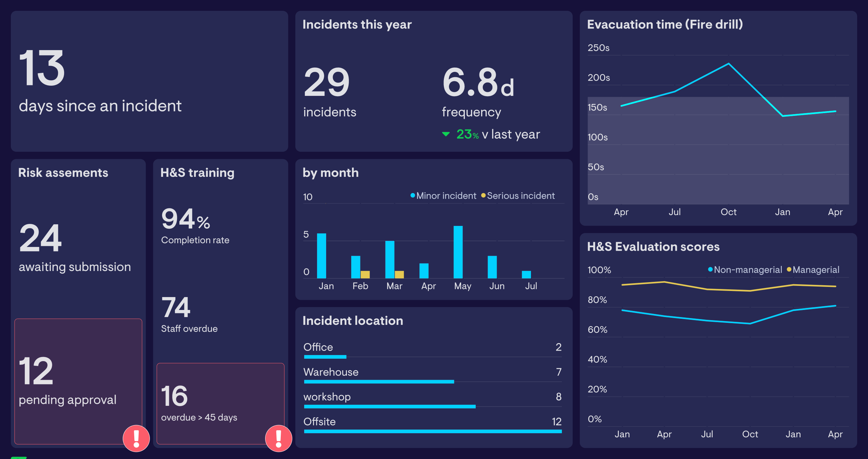Click the Feb serious incident bar
868x459 pixels.
coord(365,274)
